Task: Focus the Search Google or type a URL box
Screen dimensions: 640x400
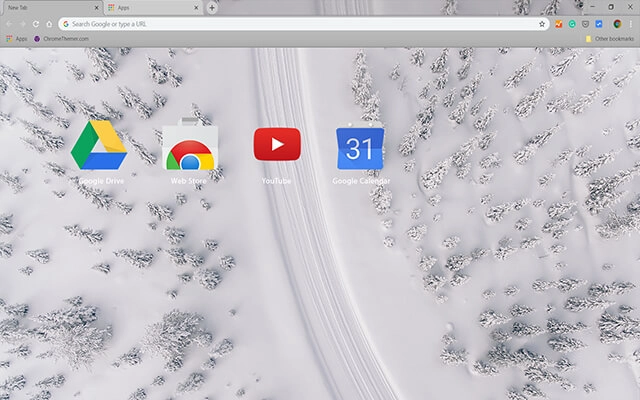Action: pyautogui.click(x=303, y=24)
